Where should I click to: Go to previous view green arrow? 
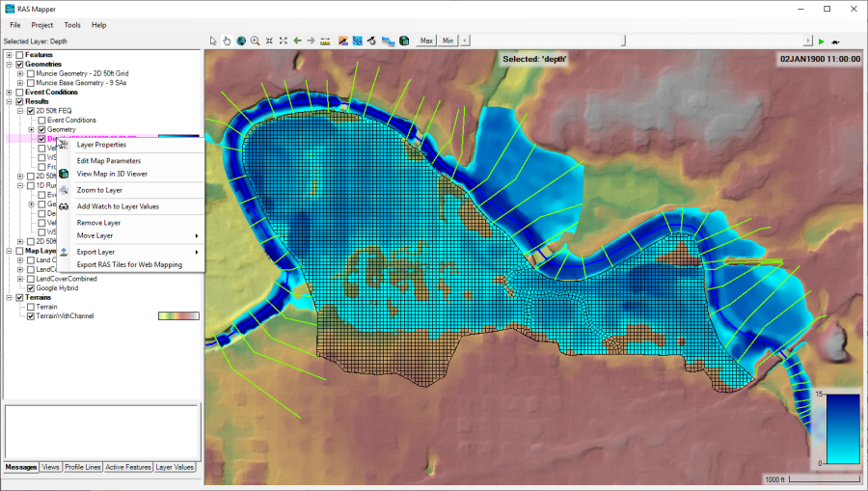(297, 41)
